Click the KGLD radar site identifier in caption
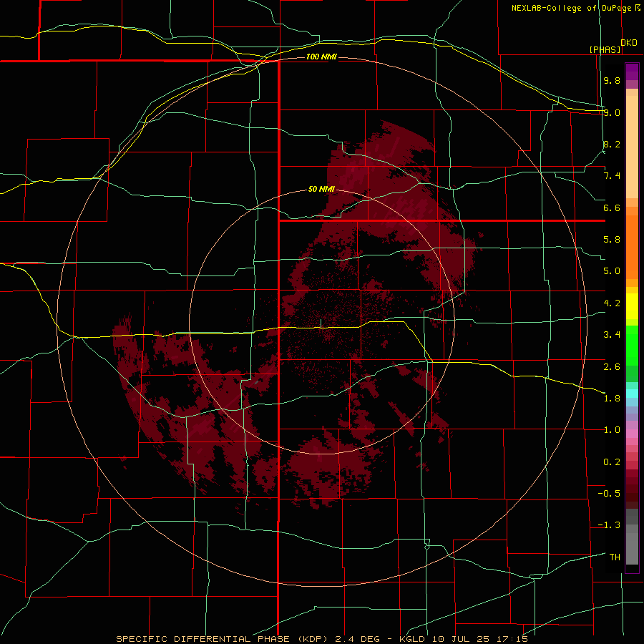Screen dimensions: 644x644 pyautogui.click(x=412, y=639)
